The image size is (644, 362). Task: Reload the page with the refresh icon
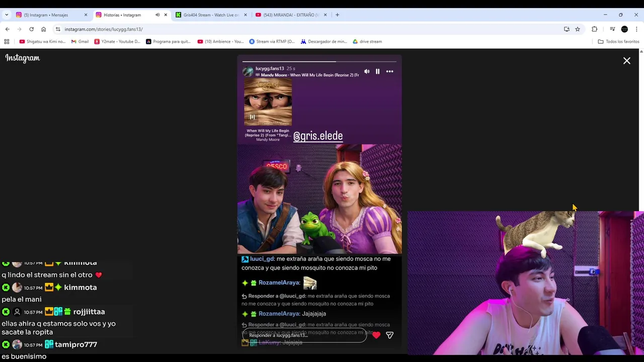click(31, 29)
